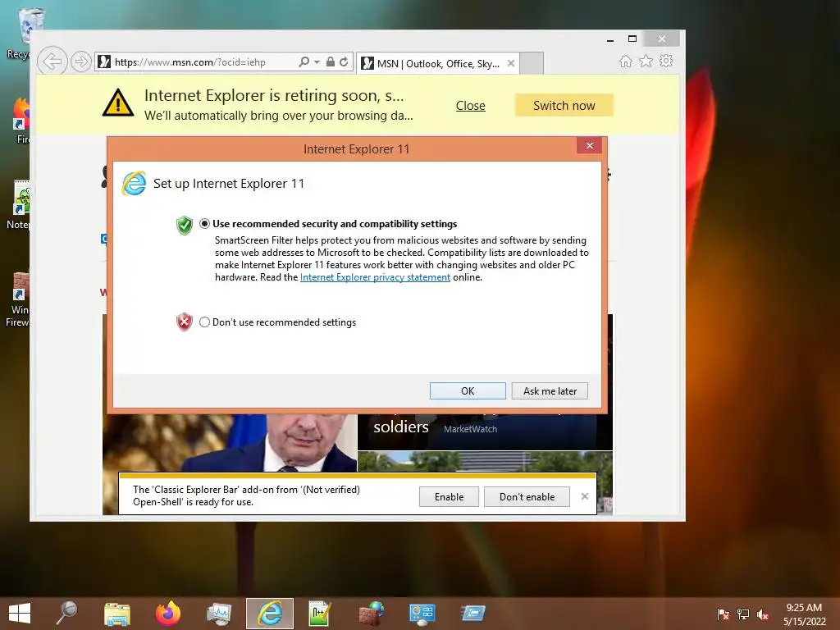This screenshot has width=840, height=630.
Task: Click the Switch now button
Action: click(564, 106)
